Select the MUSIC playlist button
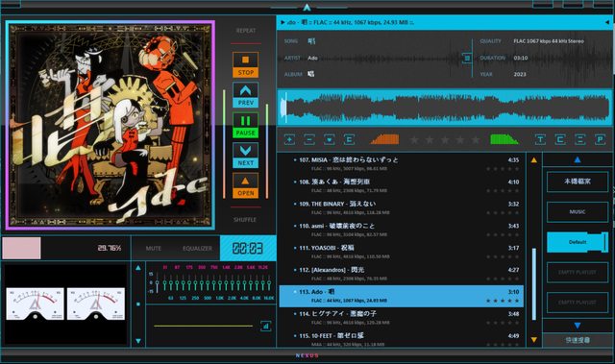Screen dimensions: 615x364 578,211
